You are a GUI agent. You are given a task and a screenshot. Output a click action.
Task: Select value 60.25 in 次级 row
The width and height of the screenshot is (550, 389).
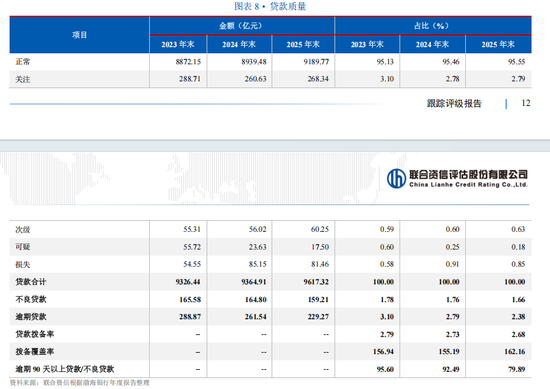[320, 229]
